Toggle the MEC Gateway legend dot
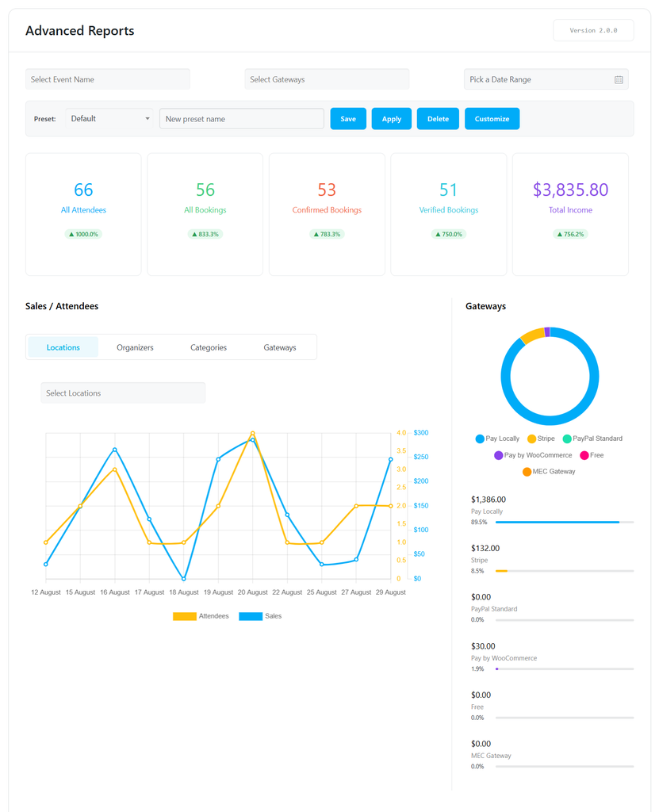Screen dimensions: 659x812 coord(527,472)
